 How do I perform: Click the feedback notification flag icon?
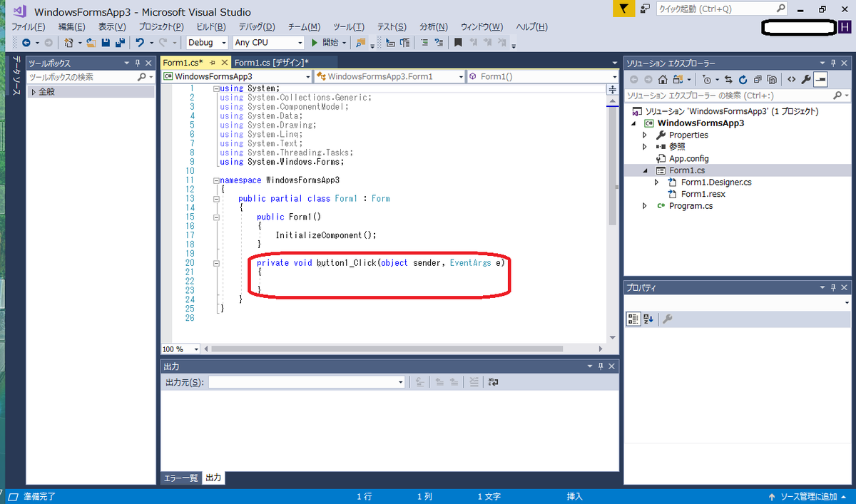[623, 9]
